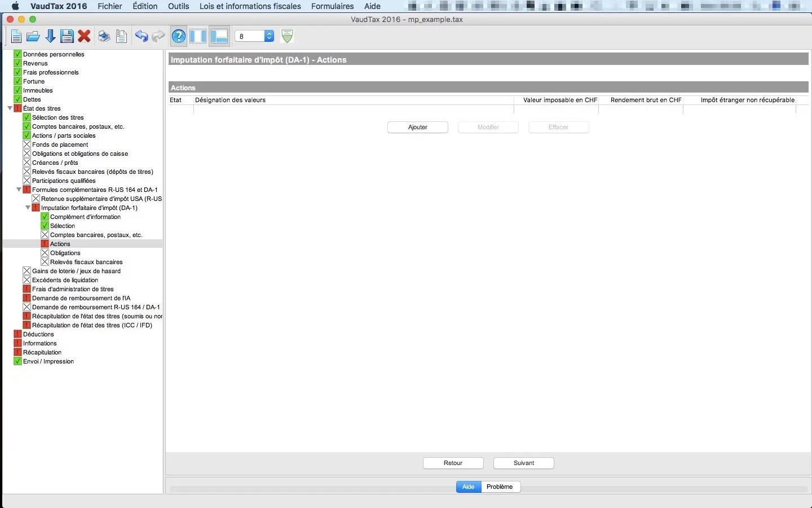Select Excédents de liquidation
Image resolution: width=812 pixels, height=508 pixels.
point(65,280)
